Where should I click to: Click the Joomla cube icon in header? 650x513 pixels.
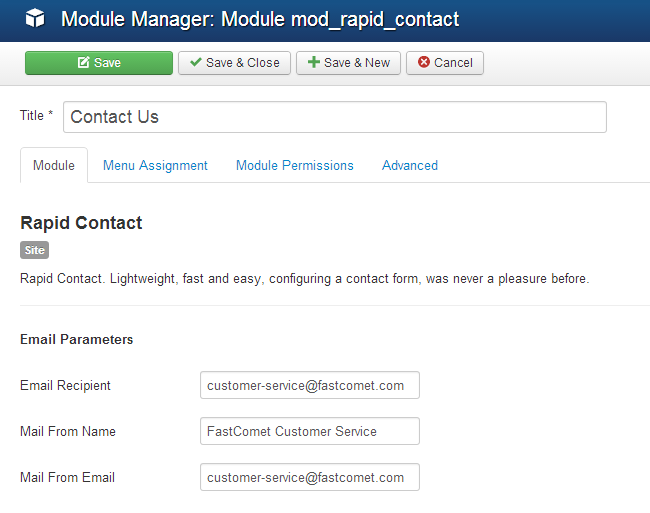point(35,19)
